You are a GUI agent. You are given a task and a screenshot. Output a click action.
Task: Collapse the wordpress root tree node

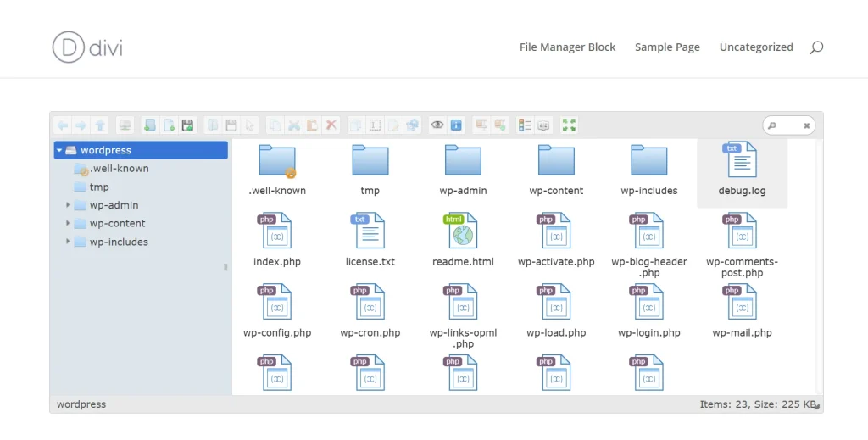59,151
